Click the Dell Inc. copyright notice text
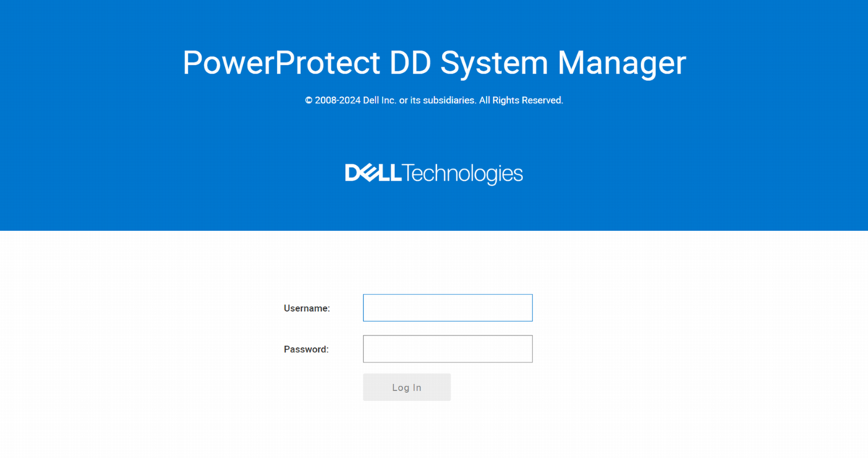 (434, 101)
